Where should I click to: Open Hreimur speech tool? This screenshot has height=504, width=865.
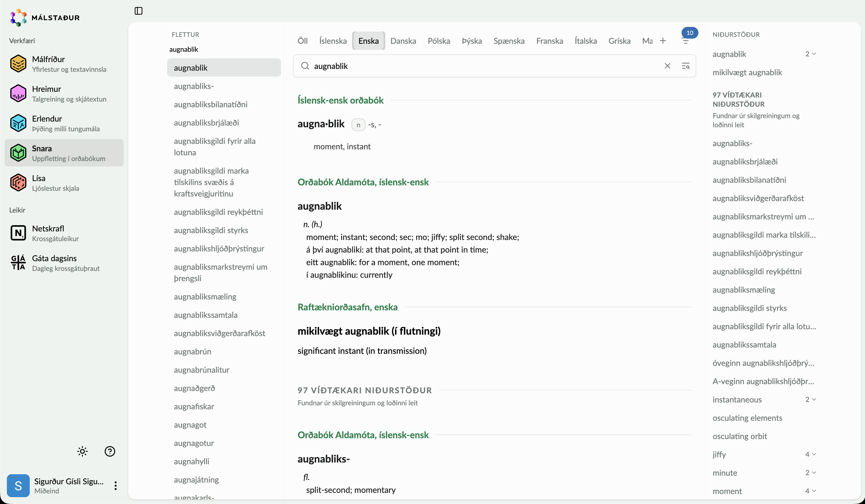(x=64, y=94)
